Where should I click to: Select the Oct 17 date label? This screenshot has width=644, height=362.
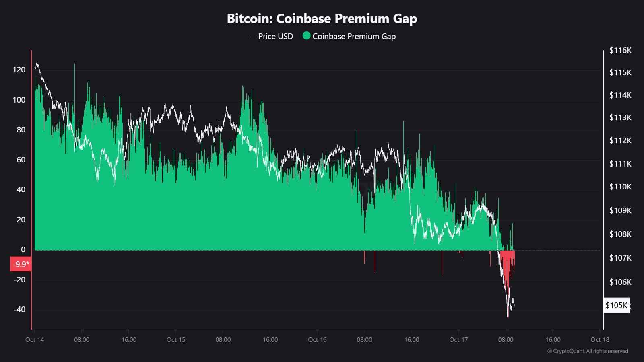tap(458, 339)
